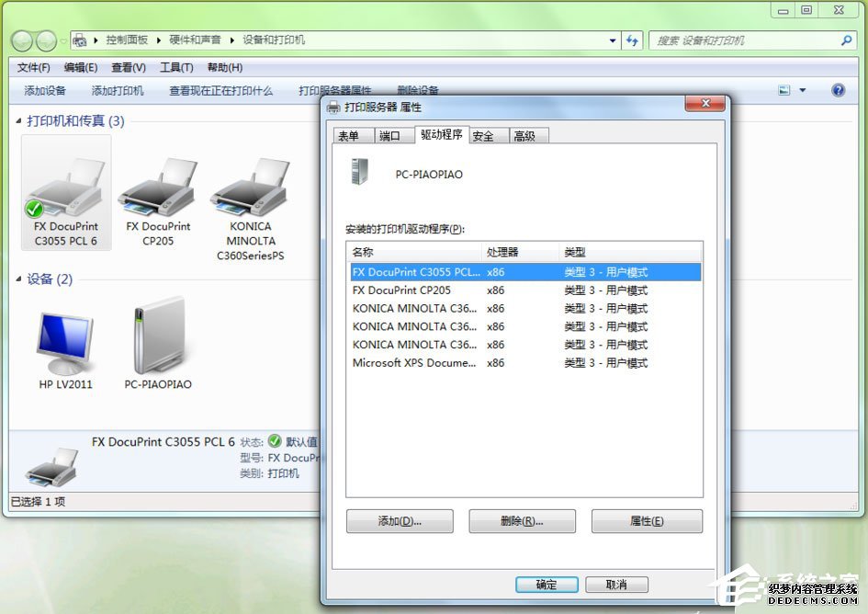Click the 删除(R)... button
Screen dimensions: 868x614
(x=522, y=521)
